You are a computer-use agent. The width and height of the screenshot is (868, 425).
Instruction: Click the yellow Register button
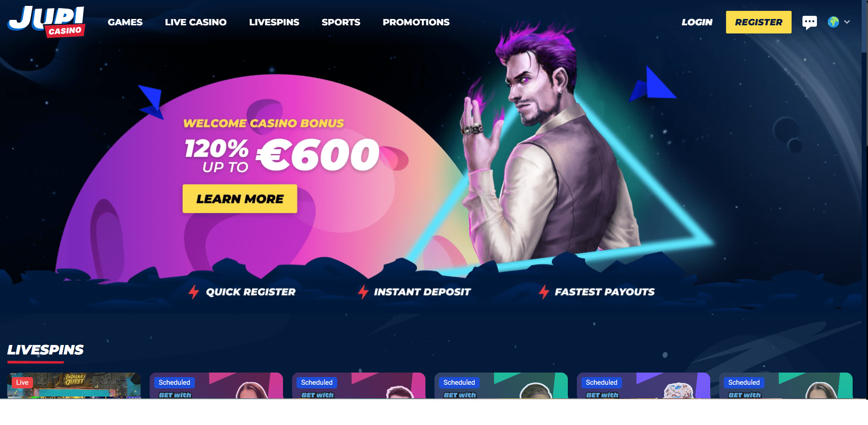[759, 22]
